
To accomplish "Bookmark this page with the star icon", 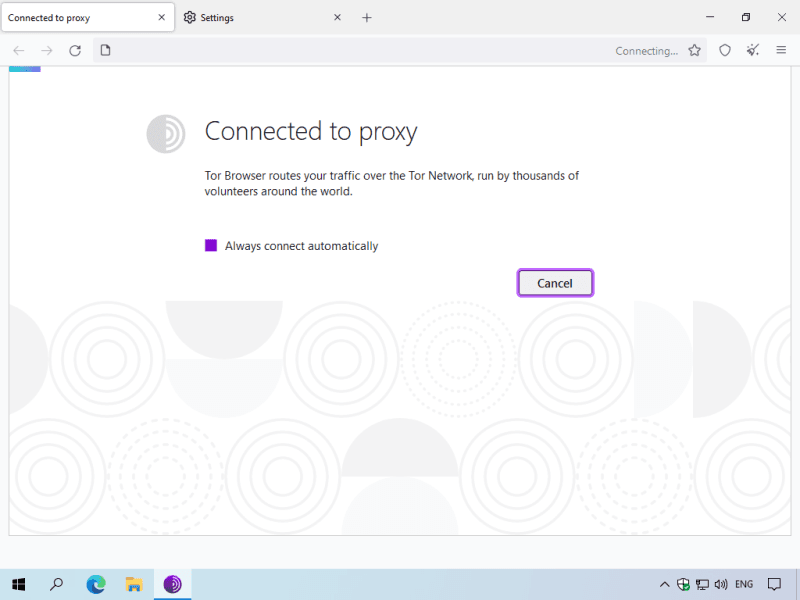I will click(695, 51).
